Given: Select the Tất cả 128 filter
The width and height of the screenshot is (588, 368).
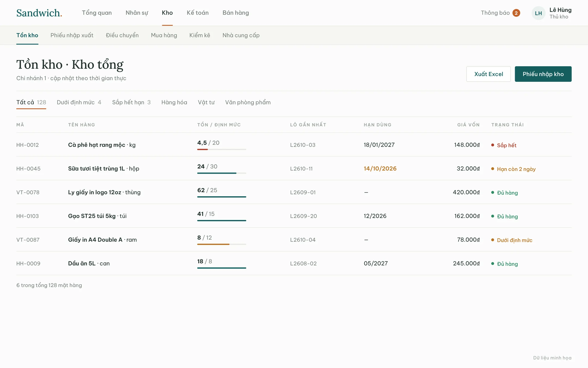Looking at the screenshot, I should click(x=31, y=102).
